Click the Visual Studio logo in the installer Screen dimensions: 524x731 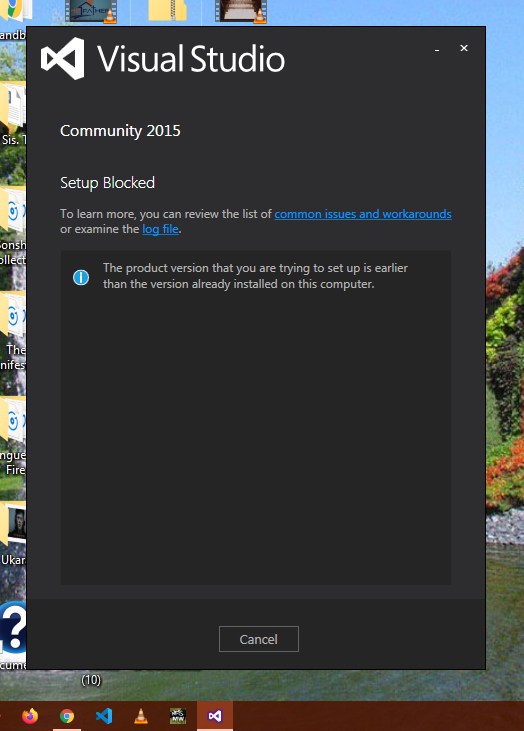pos(63,59)
